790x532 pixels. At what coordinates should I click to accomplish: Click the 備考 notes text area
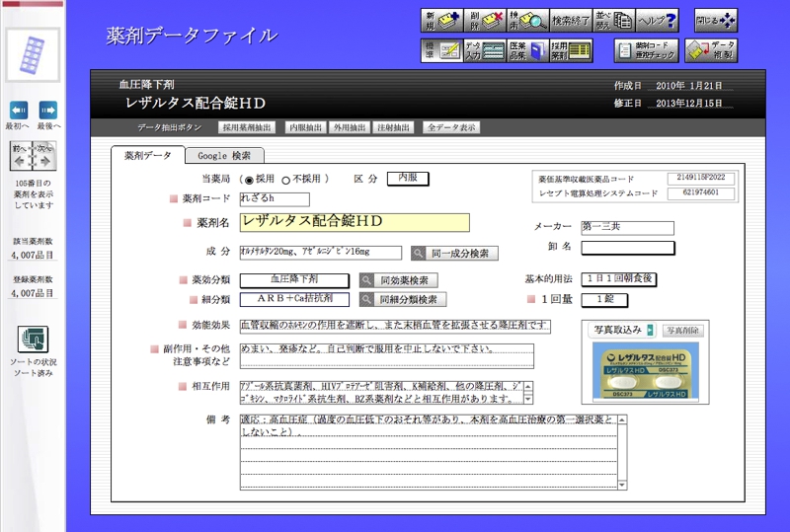429,452
